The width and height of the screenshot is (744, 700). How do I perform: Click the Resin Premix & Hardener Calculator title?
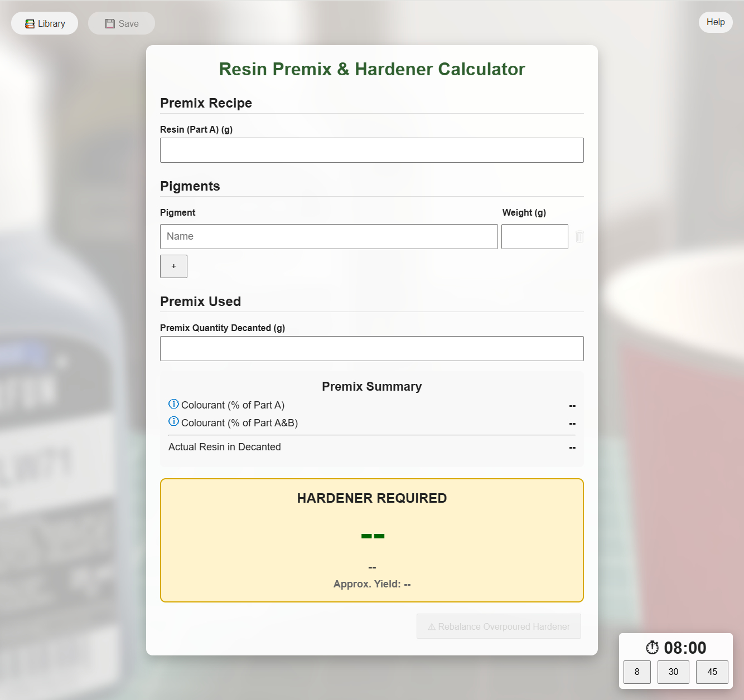coord(372,69)
